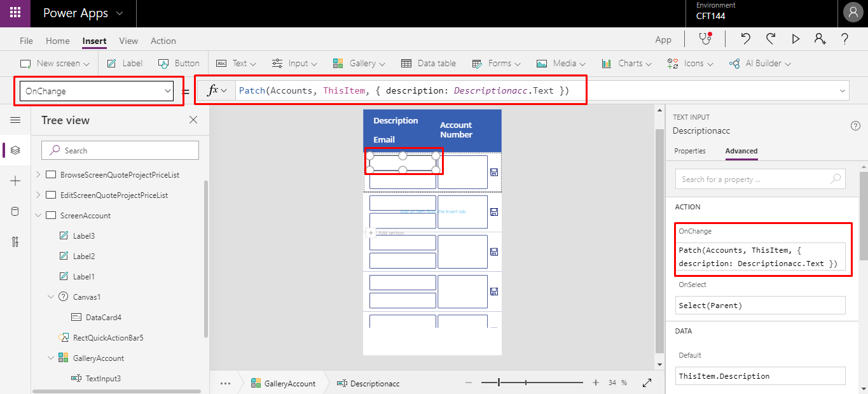Image resolution: width=868 pixels, height=394 pixels.
Task: Redo the last action
Action: click(771, 39)
